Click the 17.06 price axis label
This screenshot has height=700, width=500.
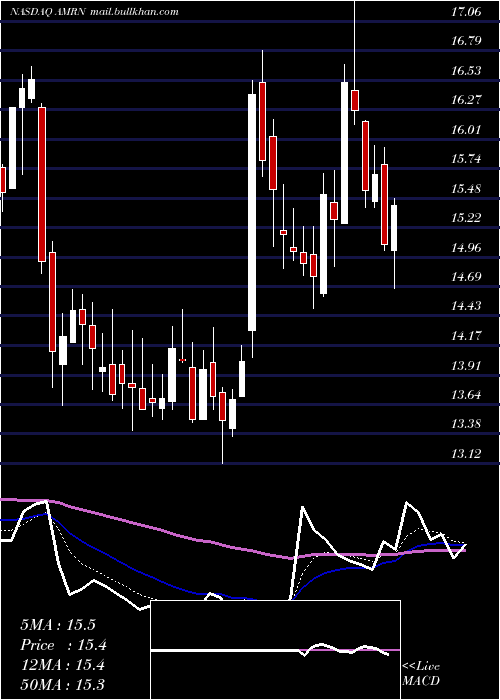pos(466,12)
